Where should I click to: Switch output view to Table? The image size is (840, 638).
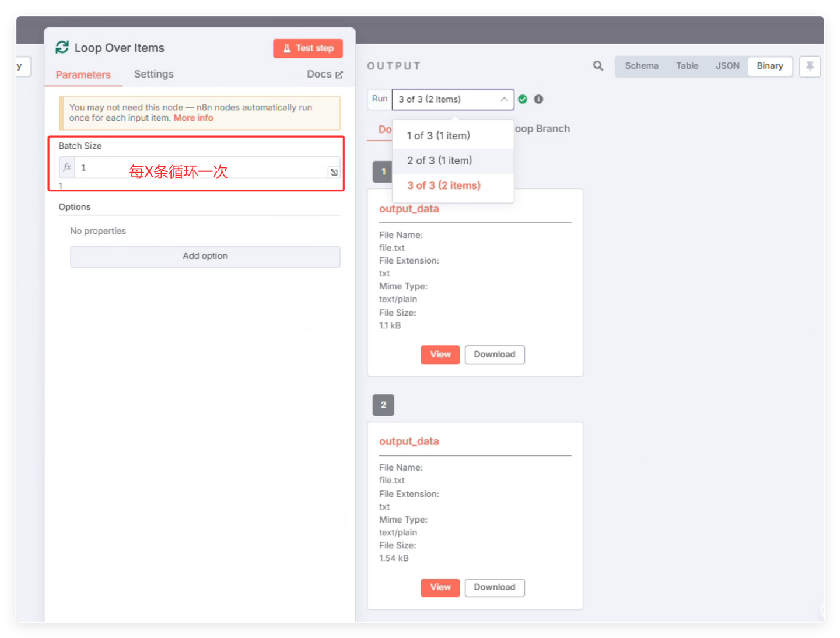pos(687,66)
